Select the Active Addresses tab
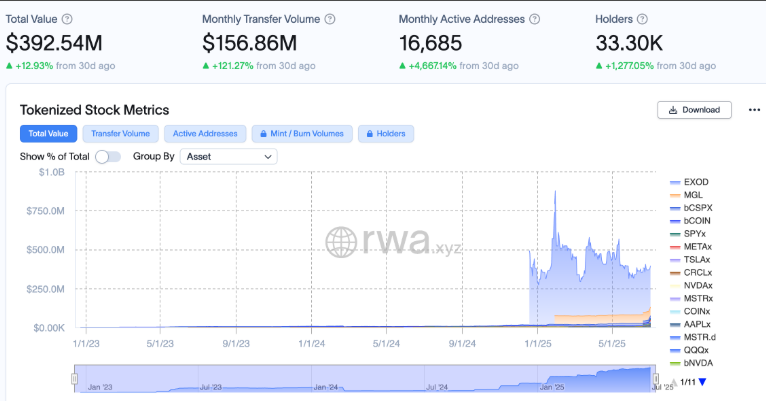 click(205, 133)
